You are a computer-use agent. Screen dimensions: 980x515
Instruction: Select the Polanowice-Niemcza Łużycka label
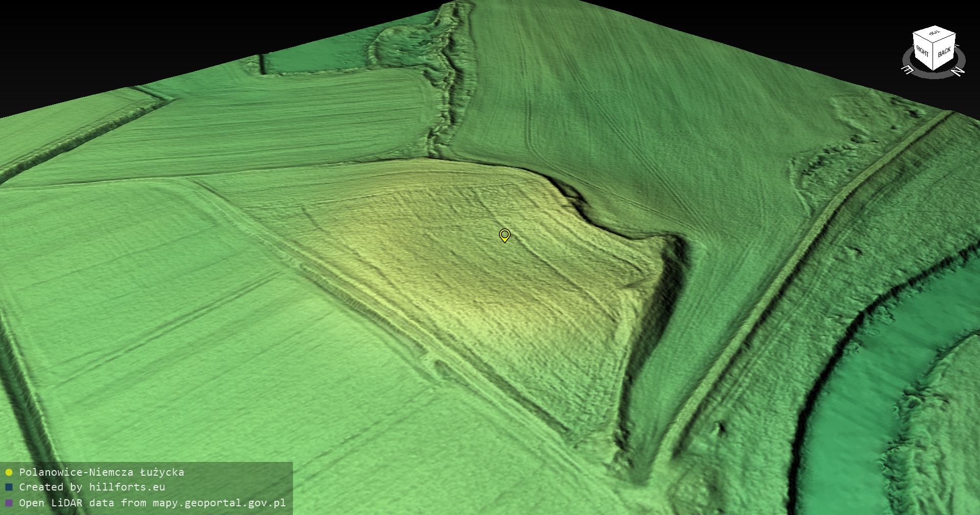pyautogui.click(x=102, y=472)
